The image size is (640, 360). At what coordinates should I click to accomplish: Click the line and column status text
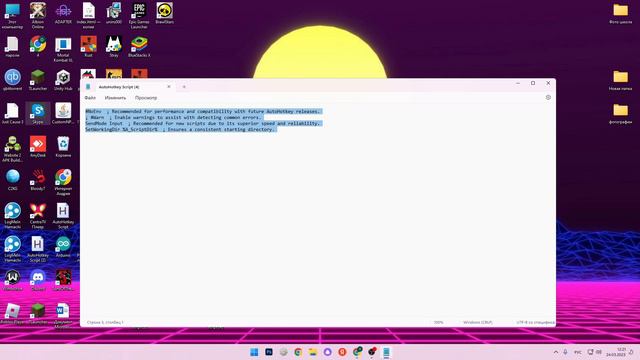[105, 322]
